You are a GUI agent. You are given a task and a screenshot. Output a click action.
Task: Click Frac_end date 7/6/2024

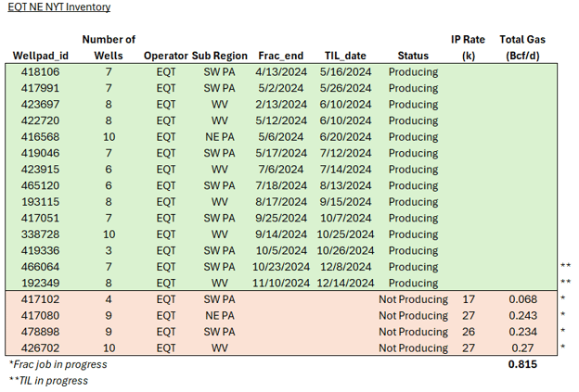(281, 170)
